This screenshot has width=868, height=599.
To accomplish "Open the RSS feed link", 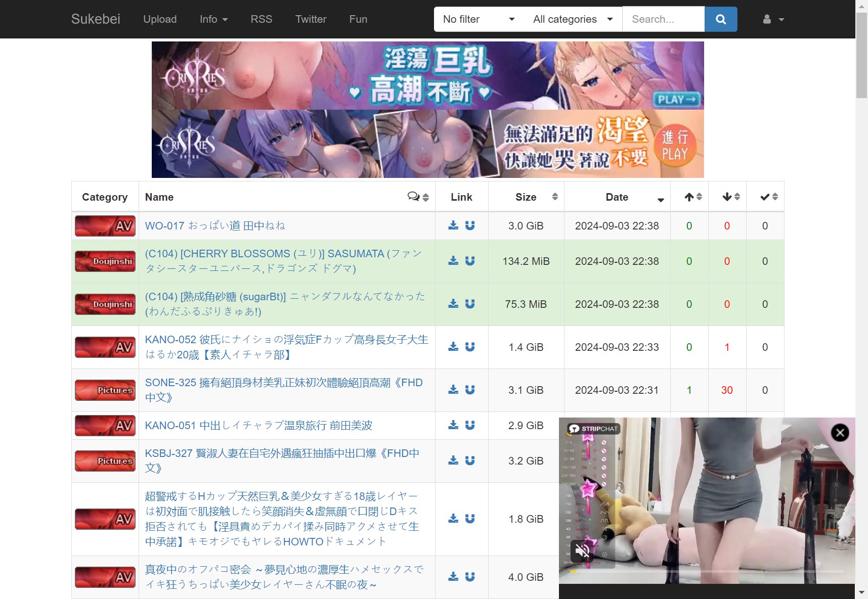I will click(x=262, y=19).
